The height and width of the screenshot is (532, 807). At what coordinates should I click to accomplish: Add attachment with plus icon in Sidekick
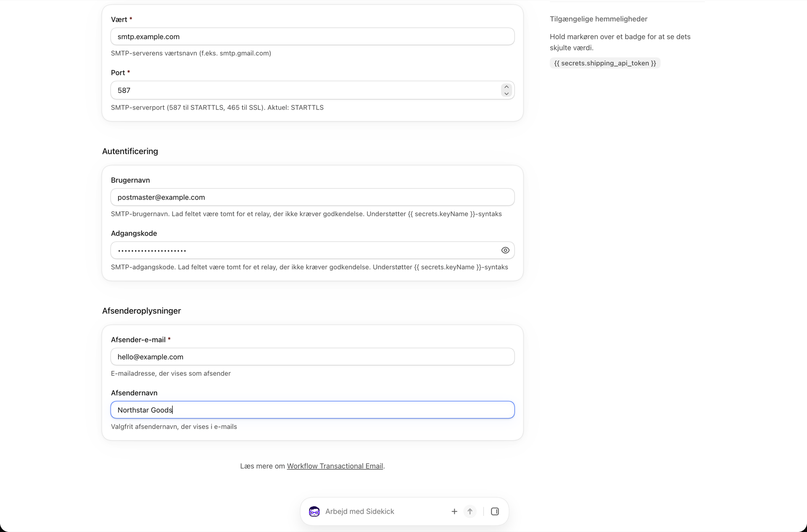[454, 511]
